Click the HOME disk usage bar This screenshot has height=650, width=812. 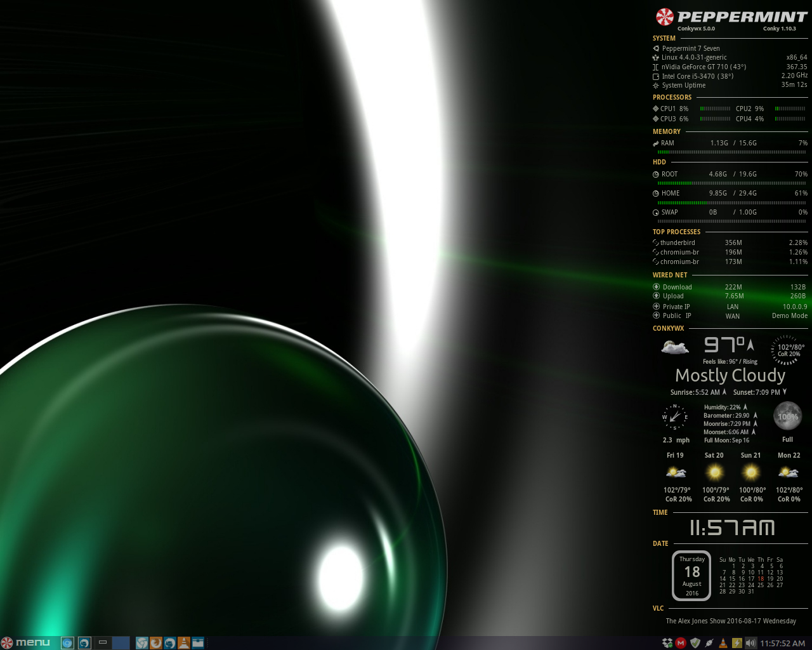pyautogui.click(x=732, y=203)
